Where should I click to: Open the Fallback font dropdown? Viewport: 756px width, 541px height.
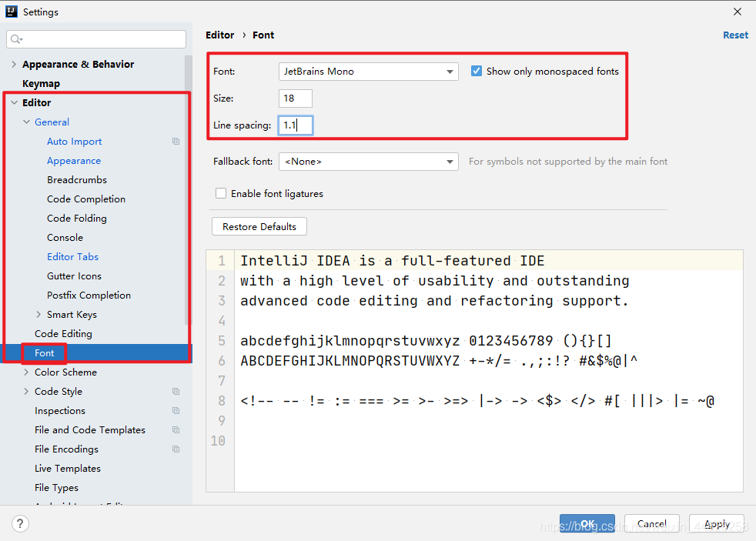[x=368, y=162]
